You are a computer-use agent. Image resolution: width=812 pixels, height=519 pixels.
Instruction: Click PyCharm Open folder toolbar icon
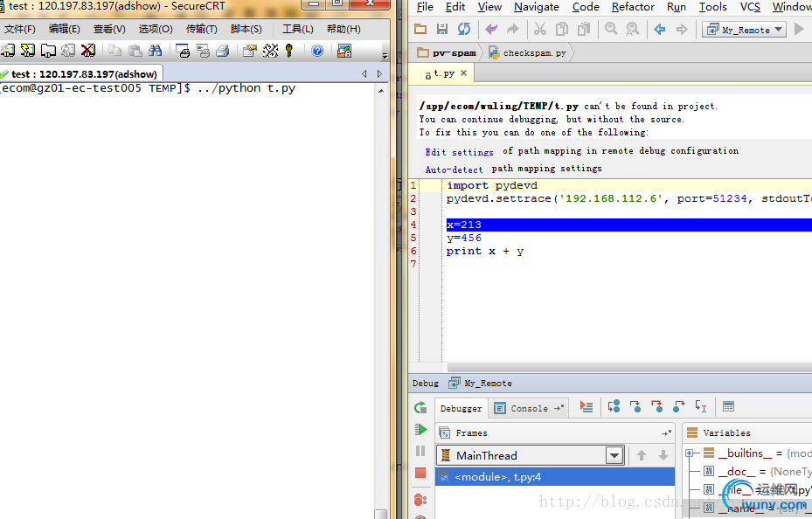tap(420, 29)
